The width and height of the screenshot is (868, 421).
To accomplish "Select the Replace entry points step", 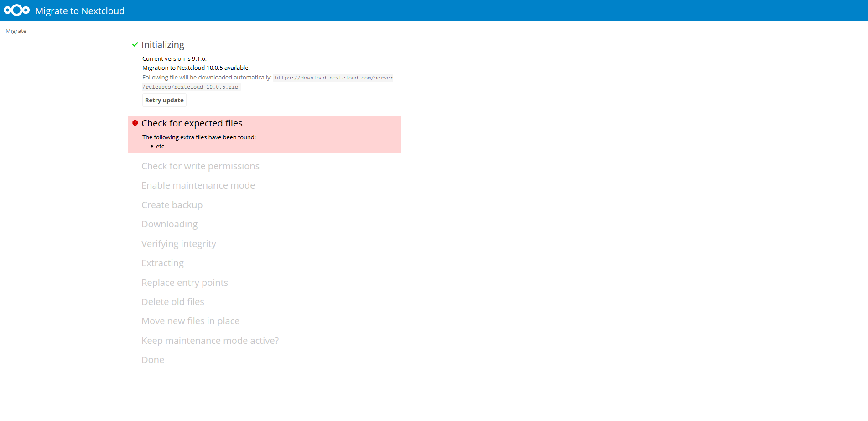I will click(x=185, y=283).
